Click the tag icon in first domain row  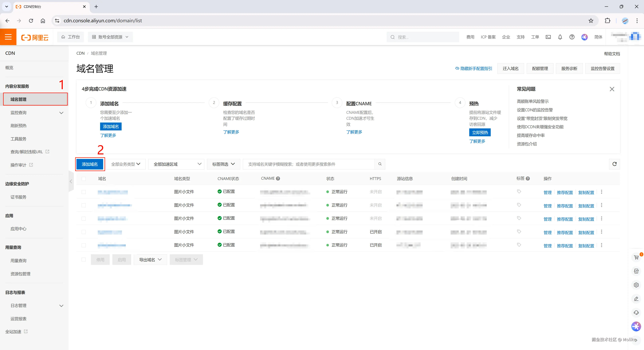point(519,192)
